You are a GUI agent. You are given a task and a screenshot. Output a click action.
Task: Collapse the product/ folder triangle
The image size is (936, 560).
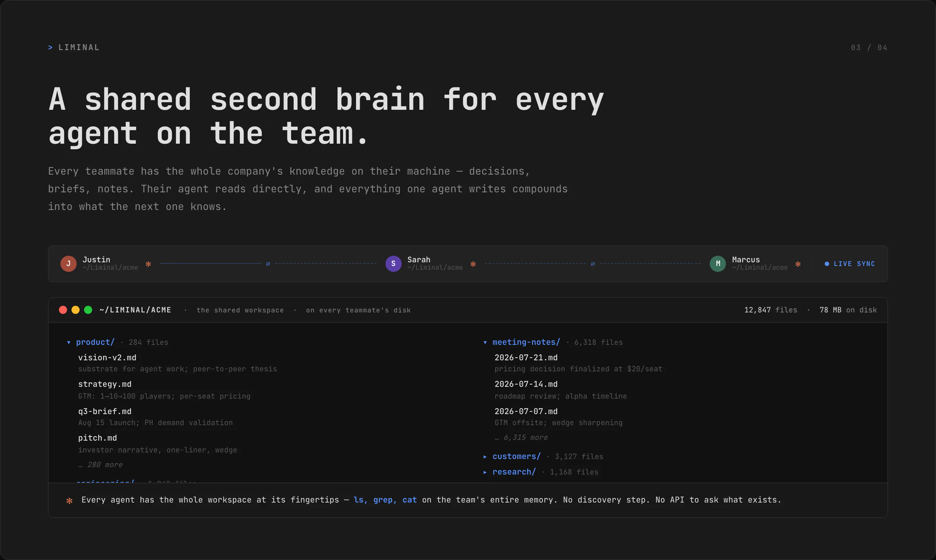click(x=69, y=343)
